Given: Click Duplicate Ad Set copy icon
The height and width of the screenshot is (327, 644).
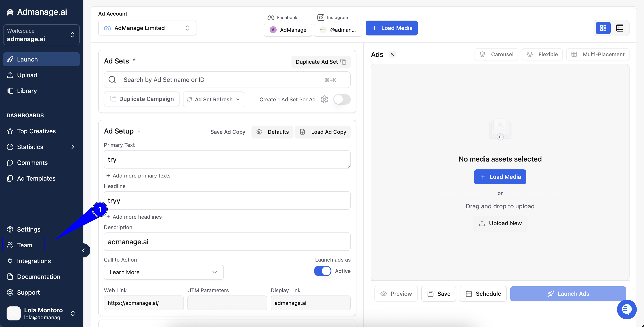Looking at the screenshot, I should point(343,62).
